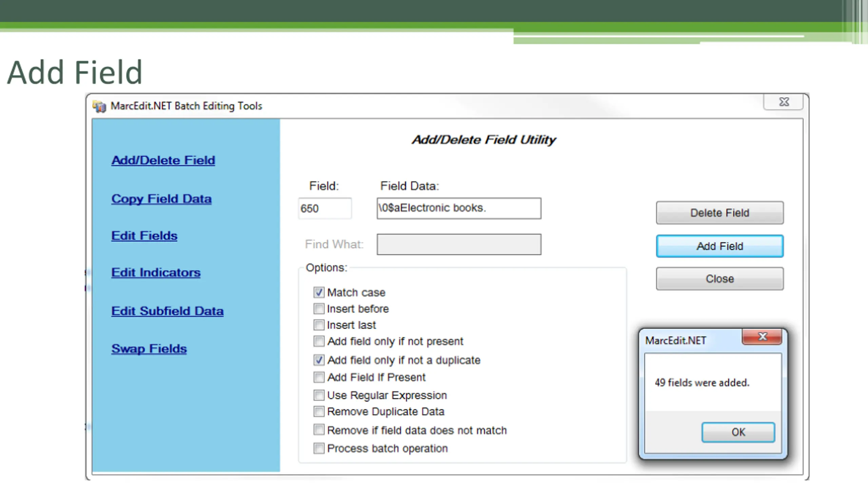This screenshot has width=868, height=488.
Task: Check Remove Duplicate Data
Action: coord(319,411)
